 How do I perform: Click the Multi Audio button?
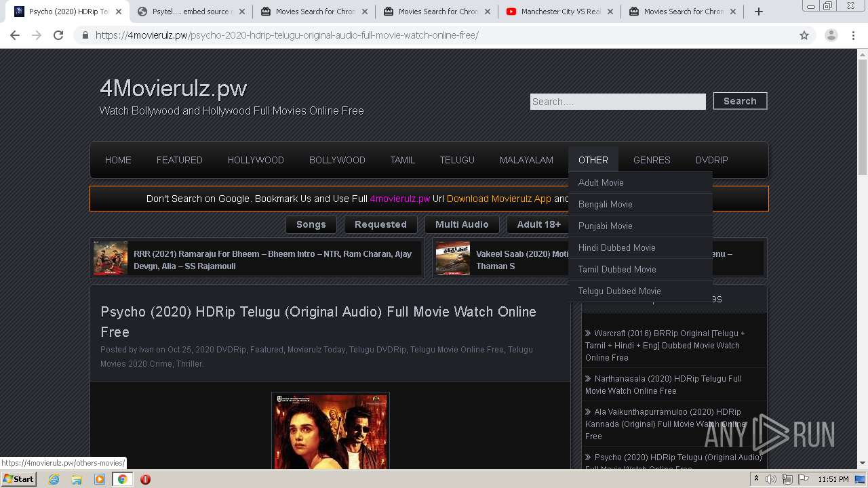462,224
